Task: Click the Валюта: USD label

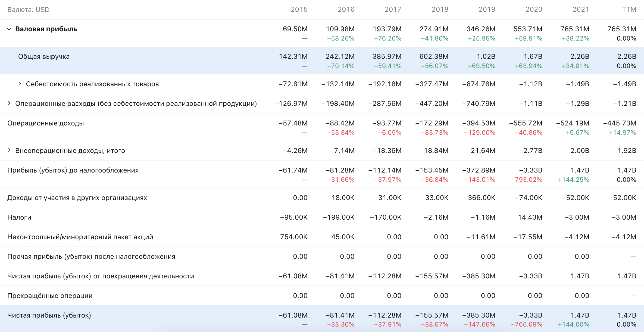Action: [x=29, y=10]
